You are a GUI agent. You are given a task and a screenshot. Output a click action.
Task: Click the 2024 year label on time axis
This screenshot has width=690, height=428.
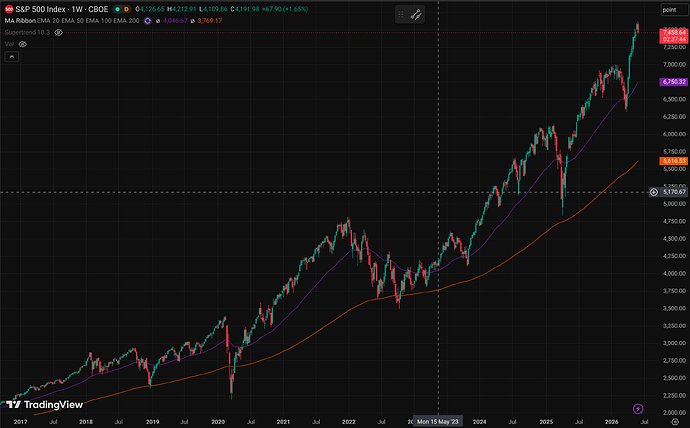[480, 422]
